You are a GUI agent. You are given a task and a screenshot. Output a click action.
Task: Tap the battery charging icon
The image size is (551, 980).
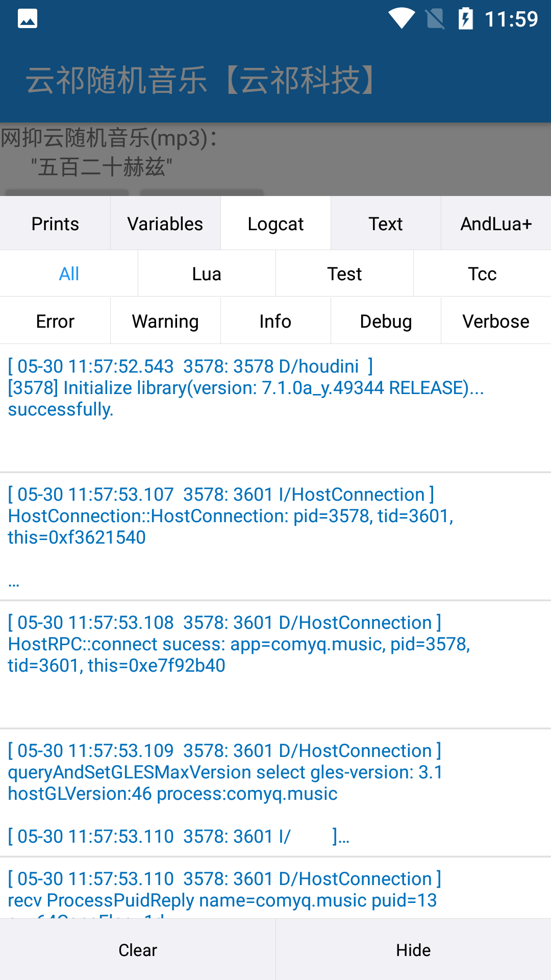tap(465, 19)
